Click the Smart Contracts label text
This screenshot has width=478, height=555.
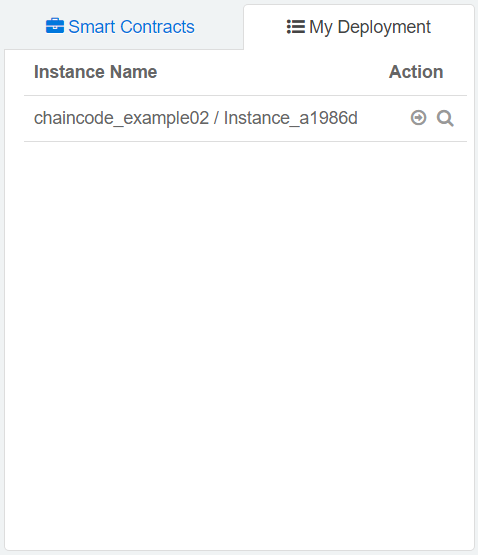[131, 27]
